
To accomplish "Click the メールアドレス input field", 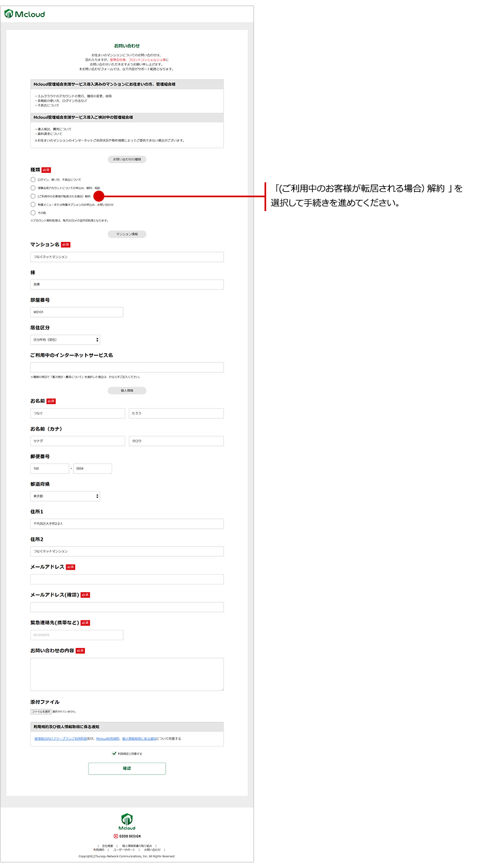I will click(127, 579).
